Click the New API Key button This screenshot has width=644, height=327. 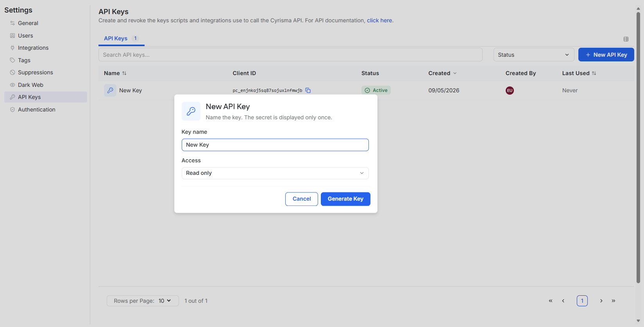click(x=606, y=55)
